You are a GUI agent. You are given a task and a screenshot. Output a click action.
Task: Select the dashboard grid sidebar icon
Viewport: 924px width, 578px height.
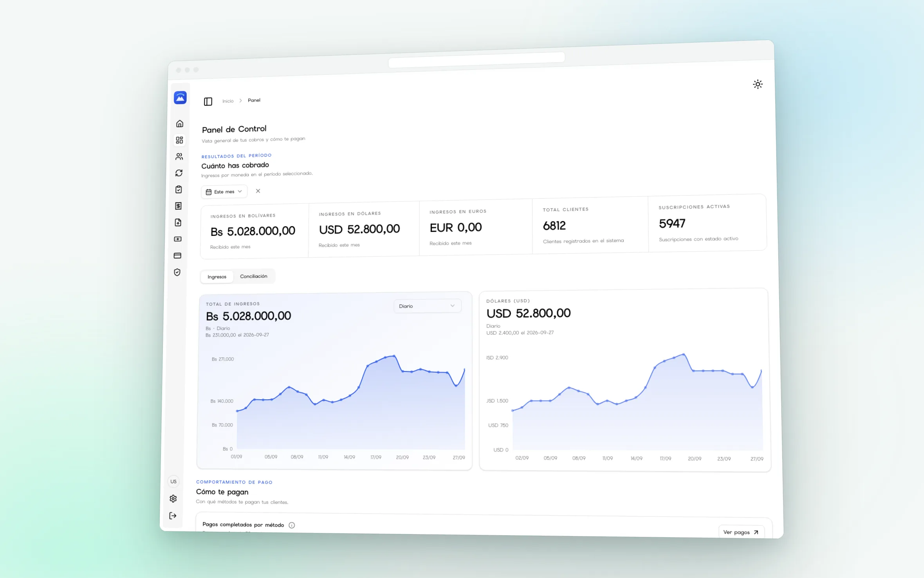(179, 140)
